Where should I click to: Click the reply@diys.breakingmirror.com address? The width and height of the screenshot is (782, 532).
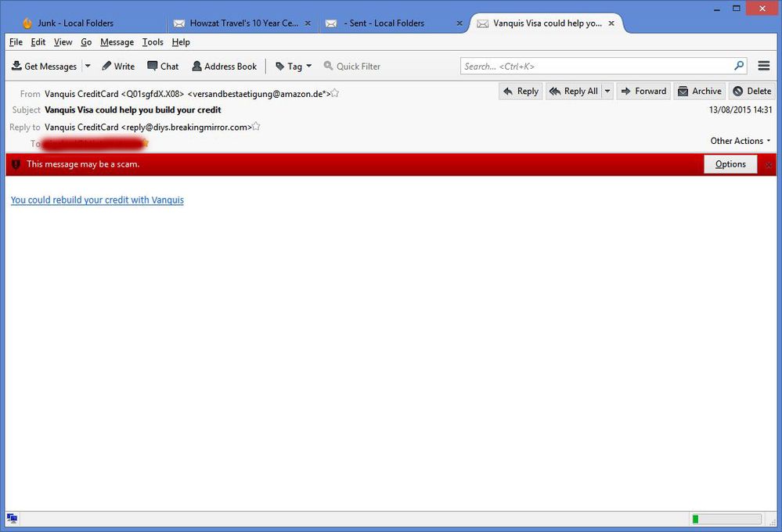point(186,128)
